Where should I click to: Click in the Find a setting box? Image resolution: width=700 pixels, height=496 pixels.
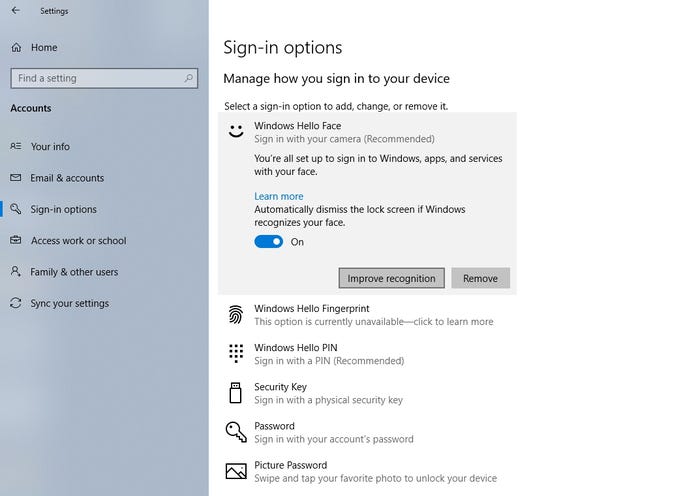click(x=104, y=78)
